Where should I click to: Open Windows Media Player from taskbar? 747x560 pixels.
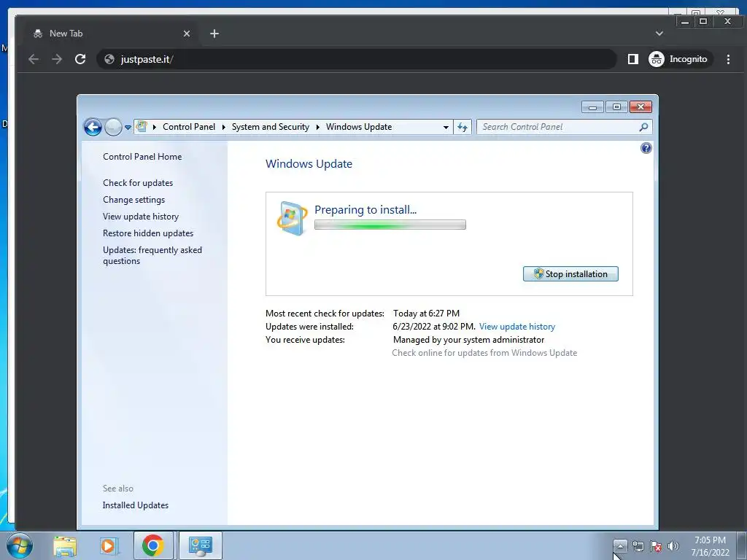pyautogui.click(x=109, y=545)
